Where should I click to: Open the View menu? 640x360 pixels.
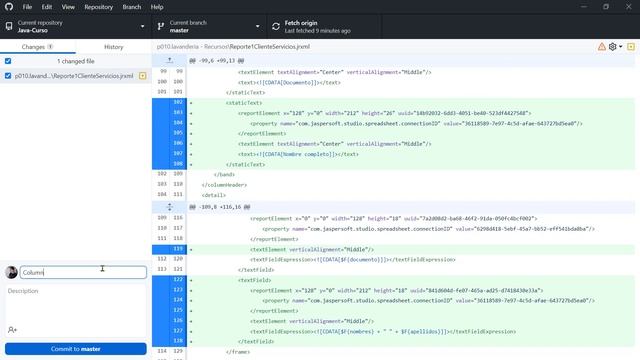pyautogui.click(x=68, y=7)
